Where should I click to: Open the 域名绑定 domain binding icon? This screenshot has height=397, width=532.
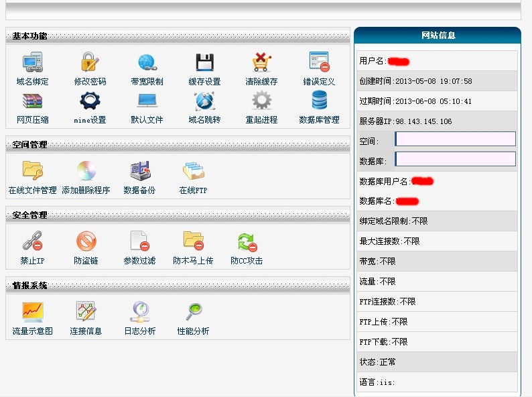point(32,62)
